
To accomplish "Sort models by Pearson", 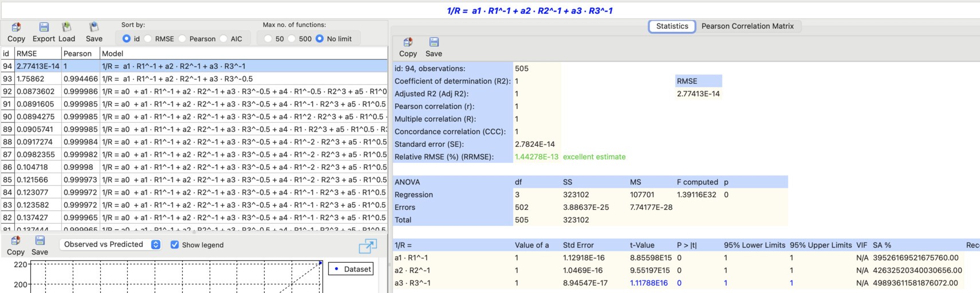I will point(182,39).
